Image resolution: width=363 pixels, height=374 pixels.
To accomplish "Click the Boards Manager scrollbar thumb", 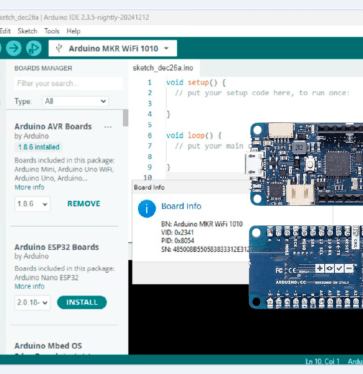I will tap(125, 118).
